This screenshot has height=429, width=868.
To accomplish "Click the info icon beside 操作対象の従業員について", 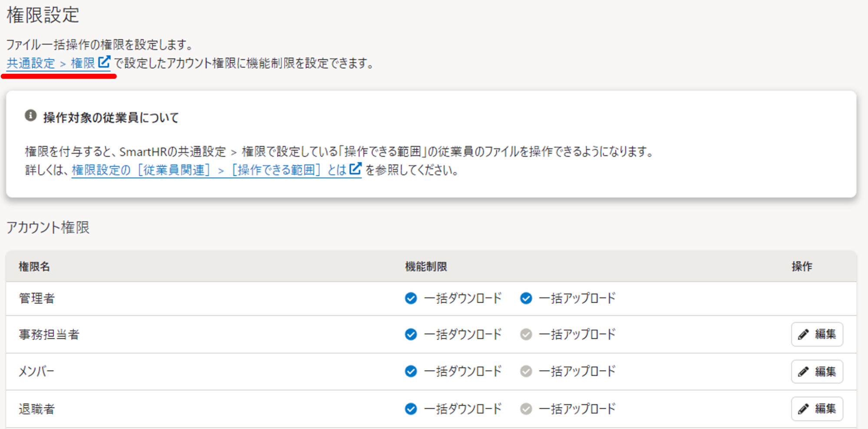I will click(x=30, y=116).
